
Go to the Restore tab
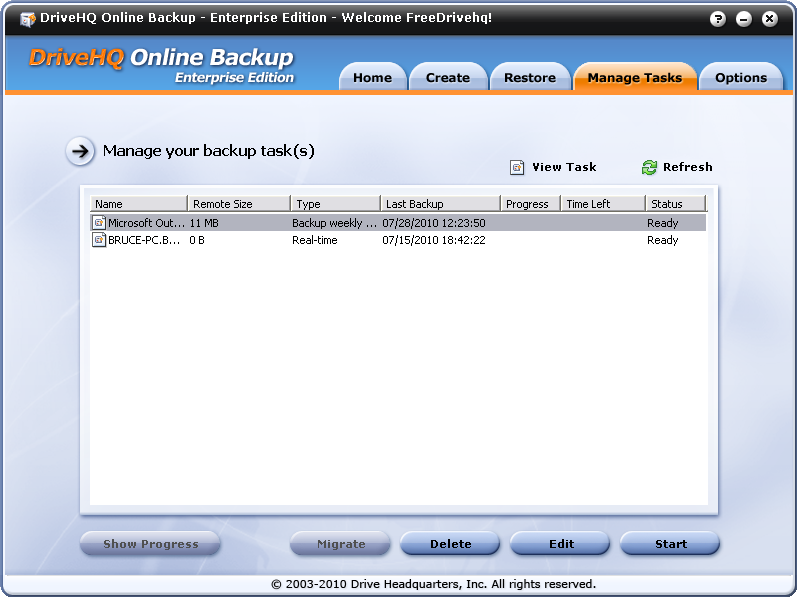(529, 78)
